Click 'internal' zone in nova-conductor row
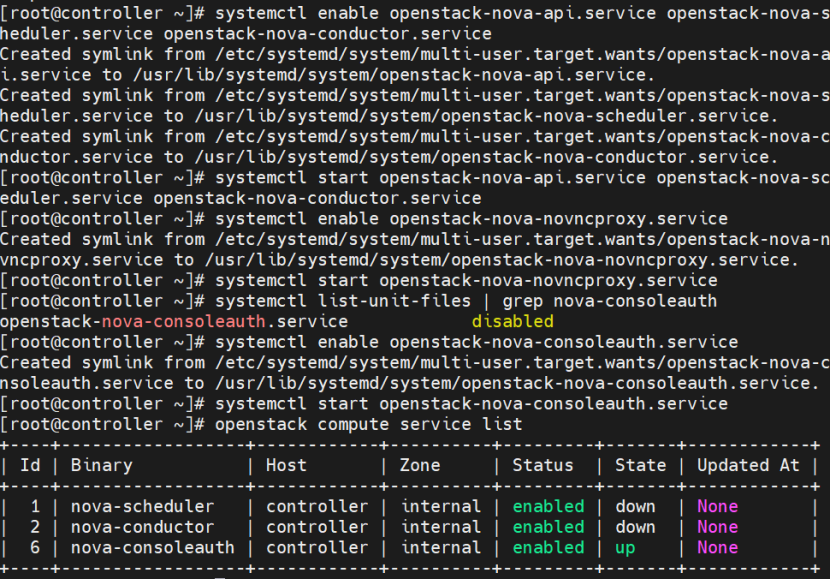831x579 pixels. click(x=440, y=527)
